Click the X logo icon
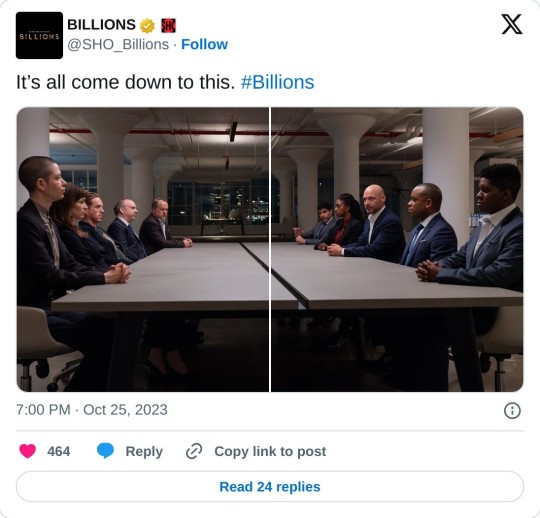 tap(512, 24)
